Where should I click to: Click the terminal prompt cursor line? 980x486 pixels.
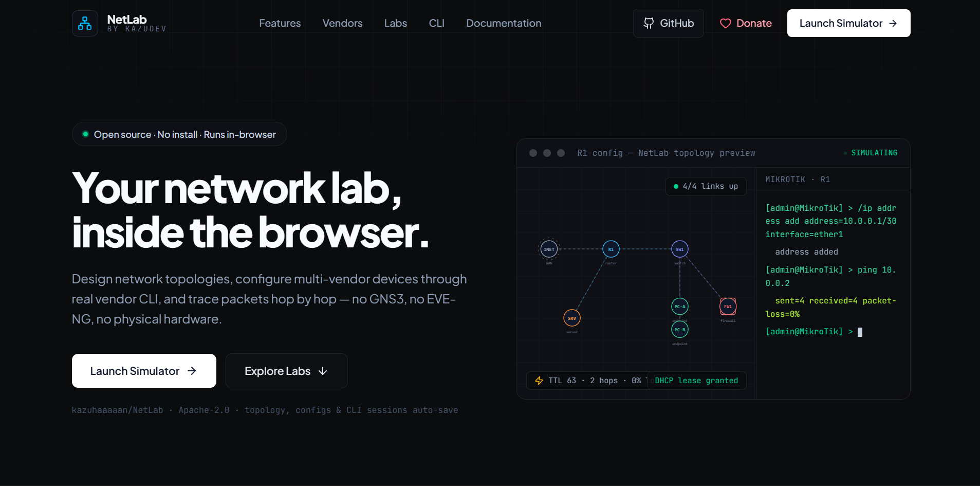pos(814,332)
